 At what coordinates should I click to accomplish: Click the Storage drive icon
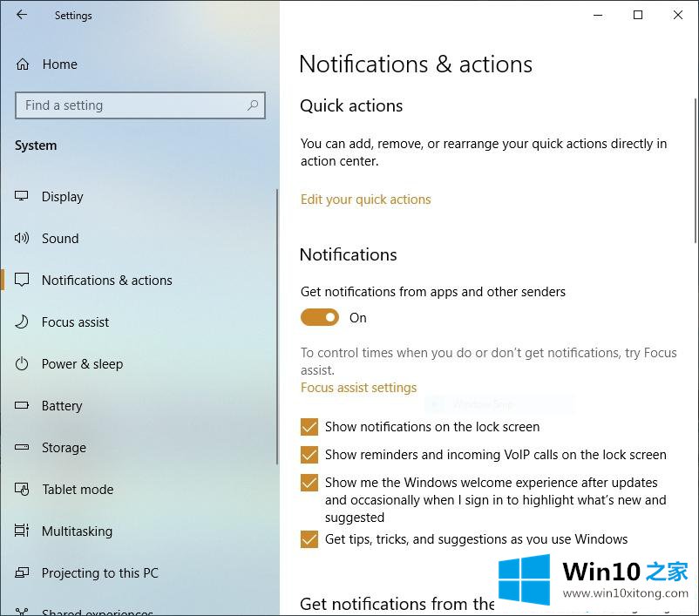[22, 447]
